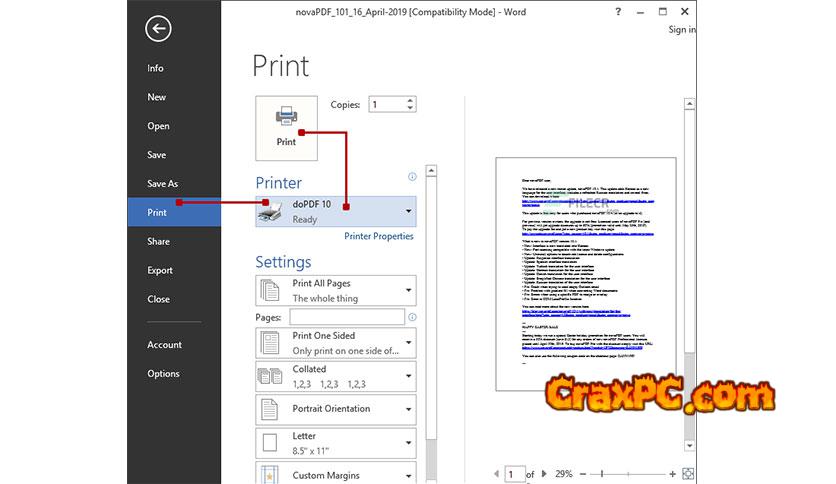Click the zoom to page icon
The image size is (836, 484).
tap(689, 474)
